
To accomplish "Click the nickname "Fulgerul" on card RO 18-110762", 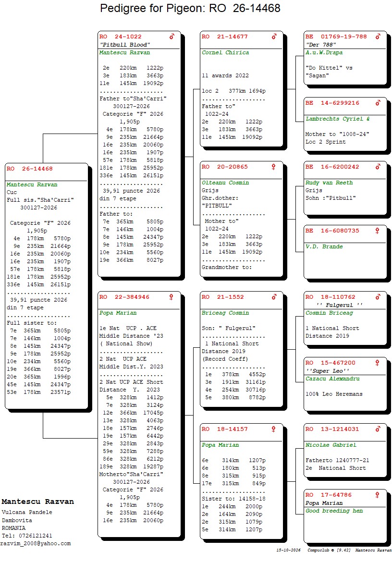I will pos(339,305).
